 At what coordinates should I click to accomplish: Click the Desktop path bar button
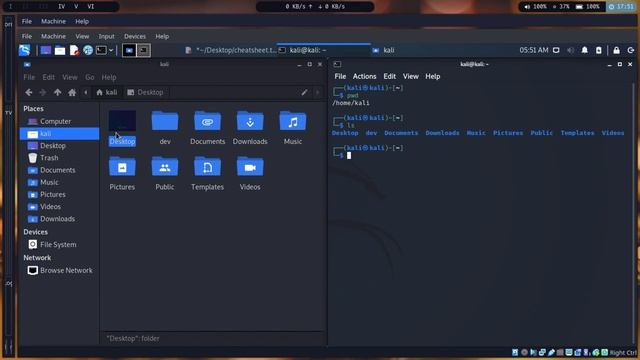pos(145,93)
